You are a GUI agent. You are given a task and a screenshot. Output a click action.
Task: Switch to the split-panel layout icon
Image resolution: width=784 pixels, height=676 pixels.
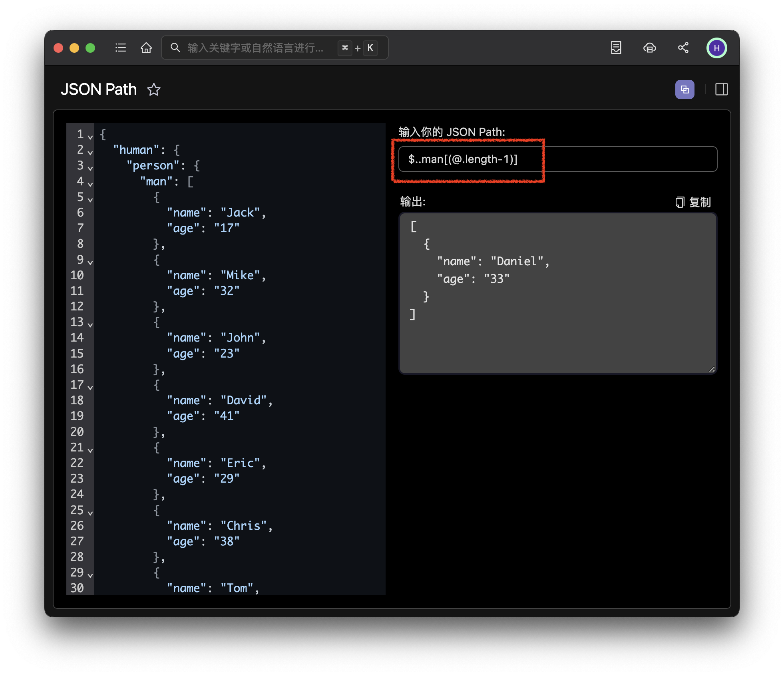pos(722,89)
